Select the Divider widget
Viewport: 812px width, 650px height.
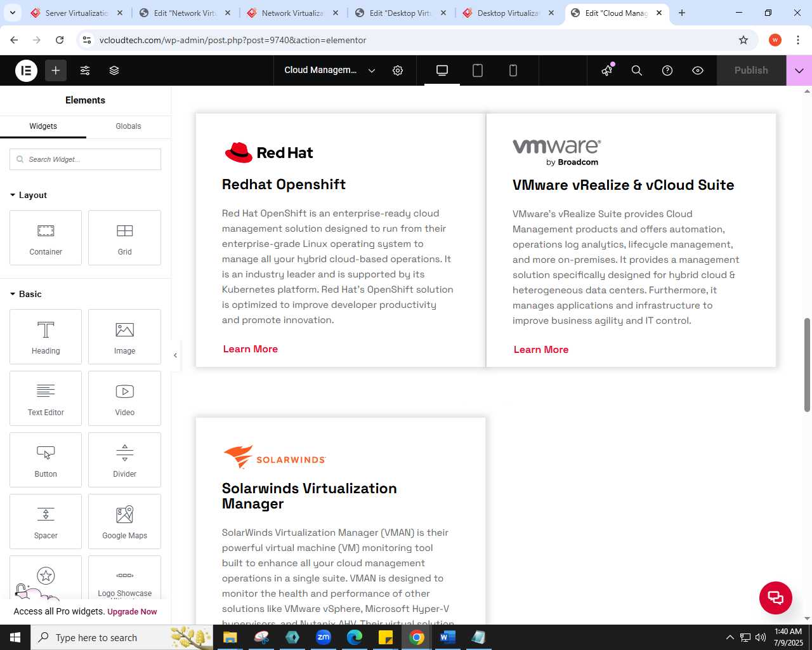(124, 460)
